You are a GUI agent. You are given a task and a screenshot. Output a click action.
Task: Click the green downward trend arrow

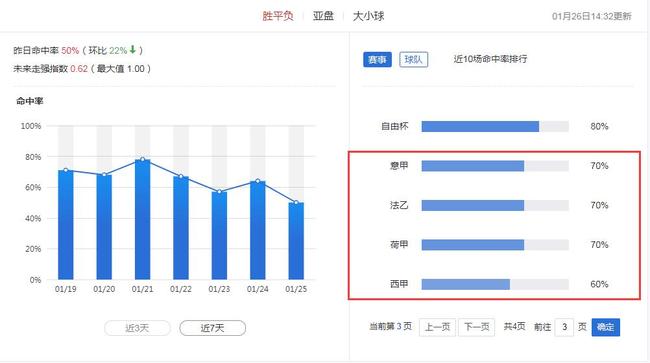pos(133,50)
